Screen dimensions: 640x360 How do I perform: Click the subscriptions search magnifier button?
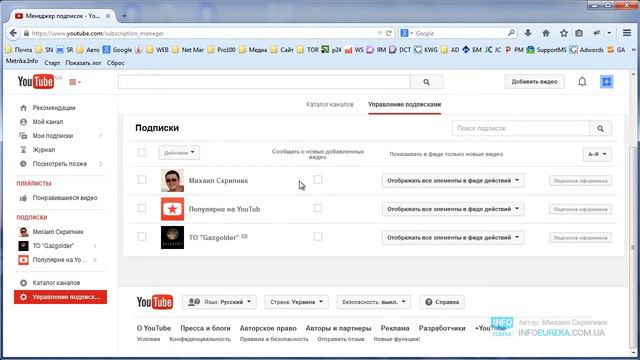click(600, 128)
